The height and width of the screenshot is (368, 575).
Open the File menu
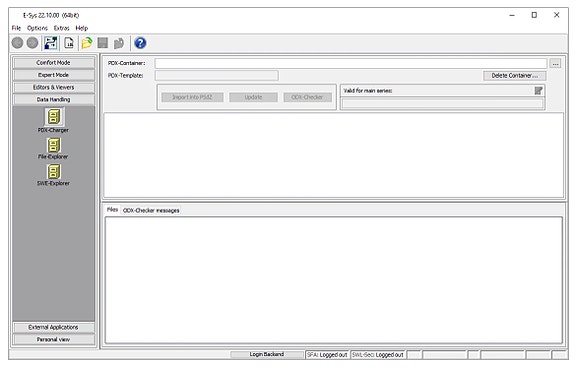(x=16, y=28)
